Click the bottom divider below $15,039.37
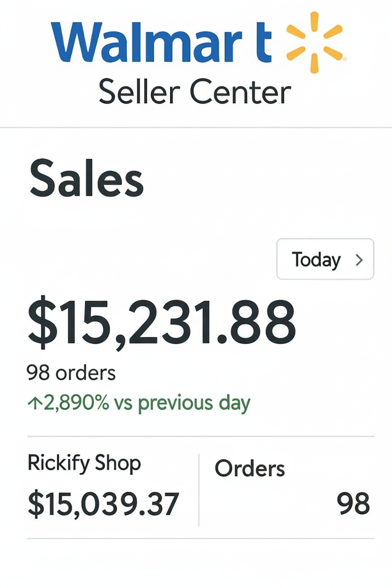Image resolution: width=392 pixels, height=588 pixels. pos(201,539)
